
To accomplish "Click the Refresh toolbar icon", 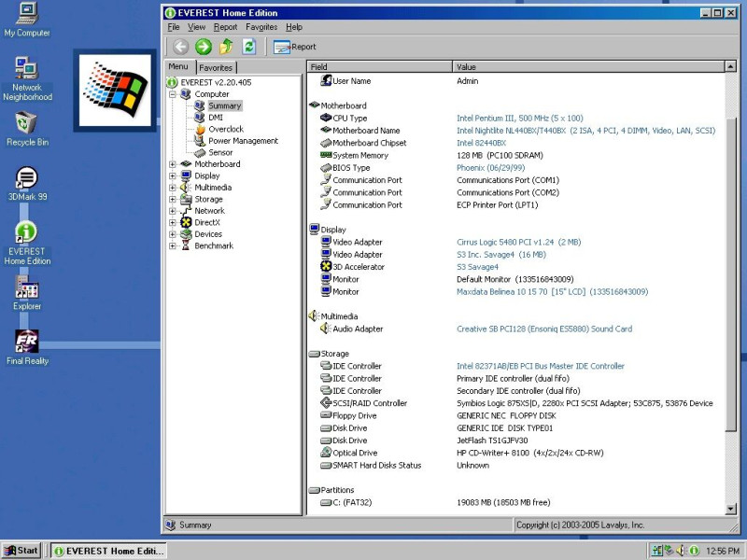I will tap(248, 47).
